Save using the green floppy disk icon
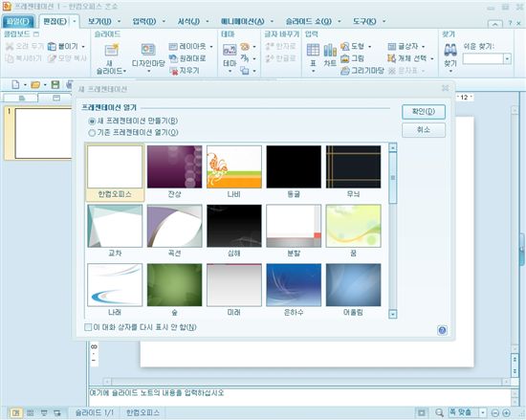 pyautogui.click(x=55, y=84)
